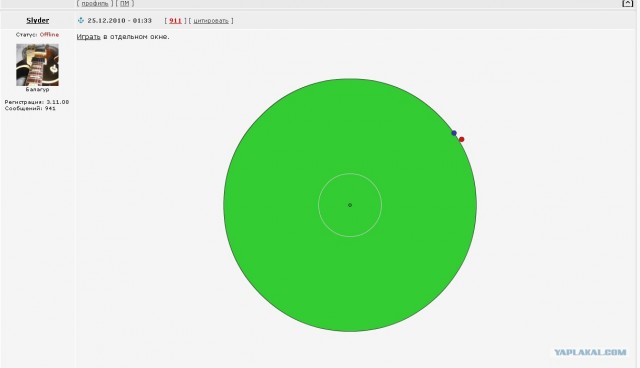Click the Сообщений: 941 text
Image resolution: width=640 pixels, height=368 pixels.
(x=30, y=109)
